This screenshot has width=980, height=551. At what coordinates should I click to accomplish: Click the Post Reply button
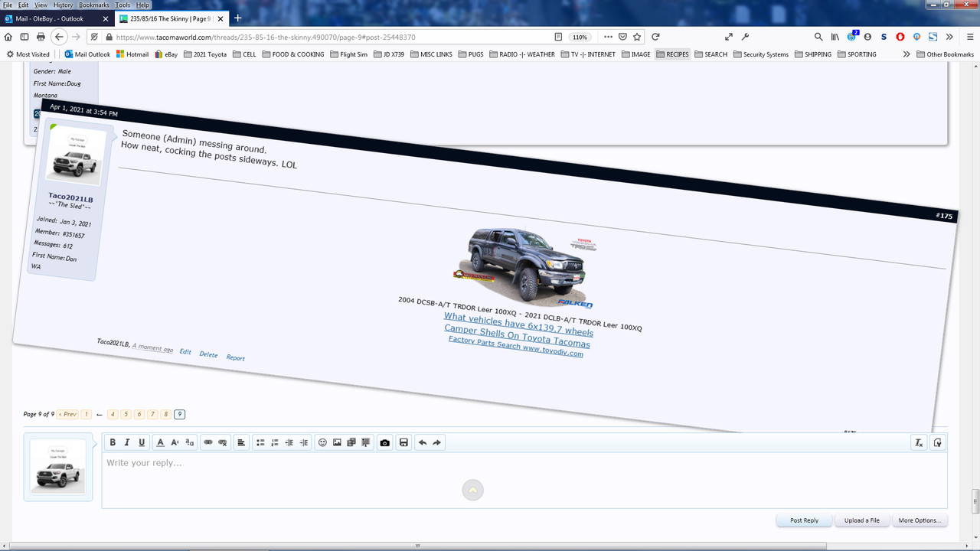(x=805, y=520)
